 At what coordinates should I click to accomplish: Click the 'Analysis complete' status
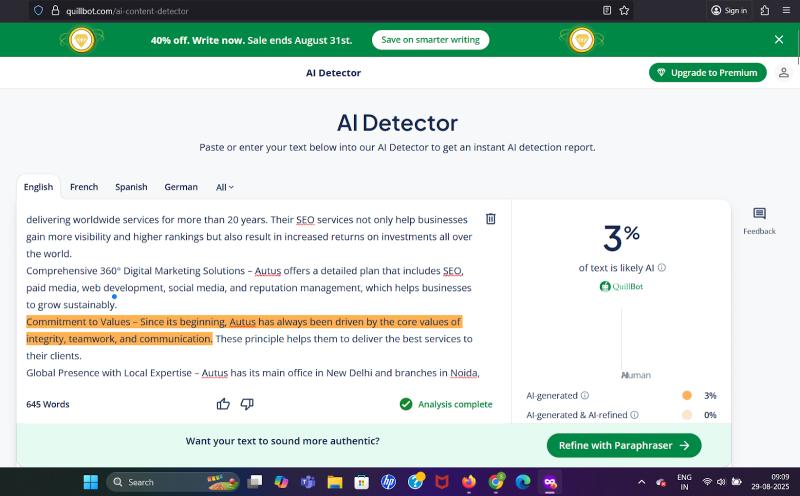click(446, 404)
